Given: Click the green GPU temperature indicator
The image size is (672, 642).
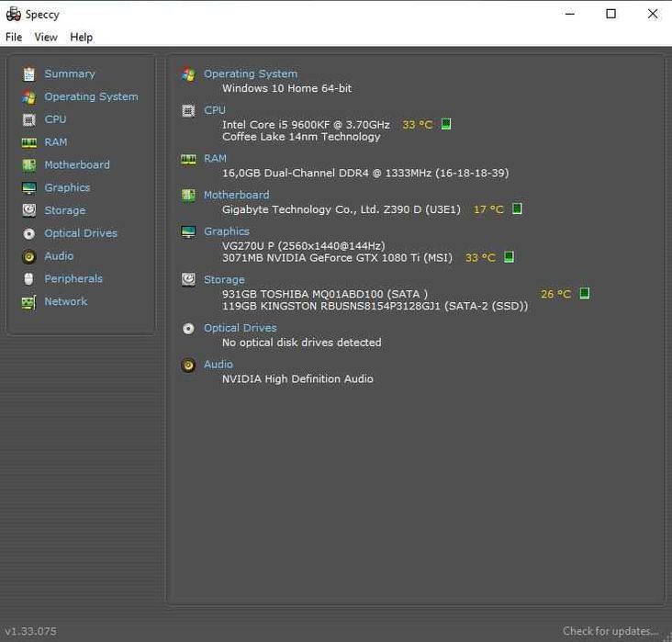Looking at the screenshot, I should click(509, 257).
